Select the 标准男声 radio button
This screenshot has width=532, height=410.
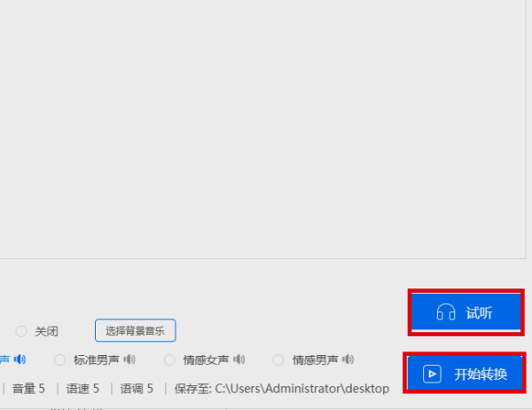[59, 359]
